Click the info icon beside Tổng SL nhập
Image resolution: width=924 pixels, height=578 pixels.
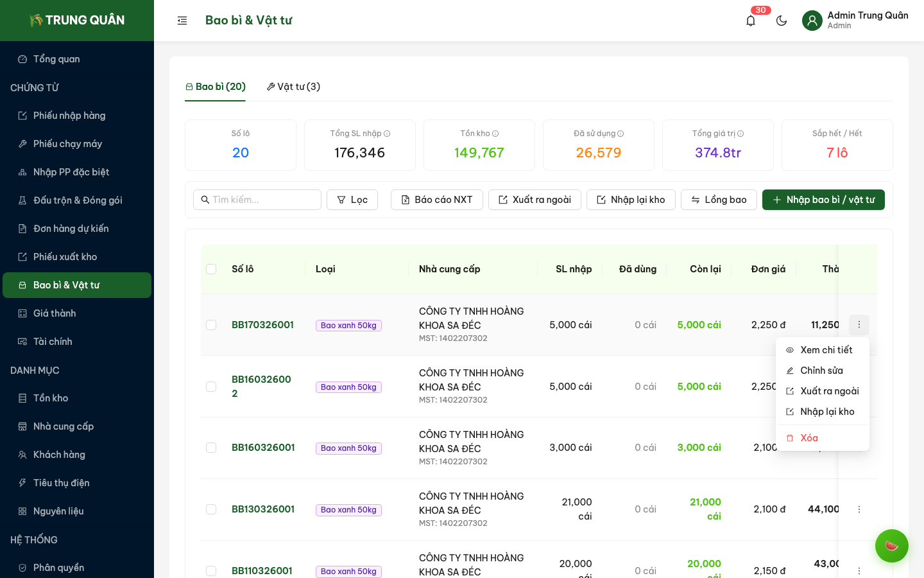coord(387,134)
